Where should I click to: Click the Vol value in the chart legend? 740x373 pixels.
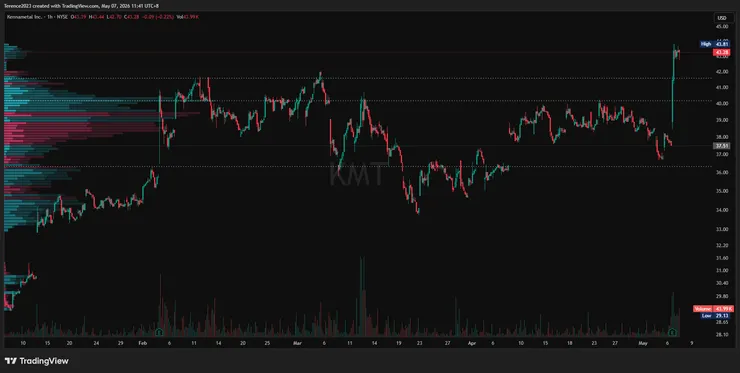192,17
